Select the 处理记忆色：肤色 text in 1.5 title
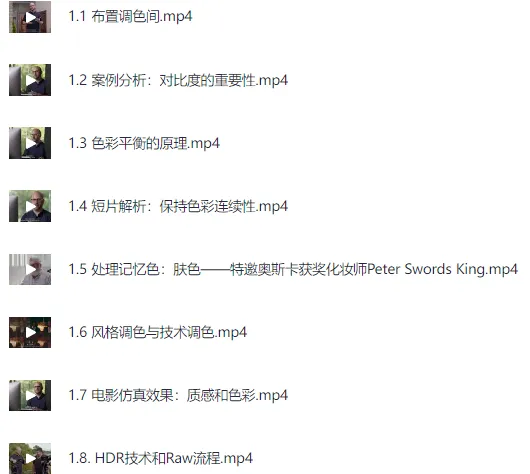 click(x=146, y=269)
